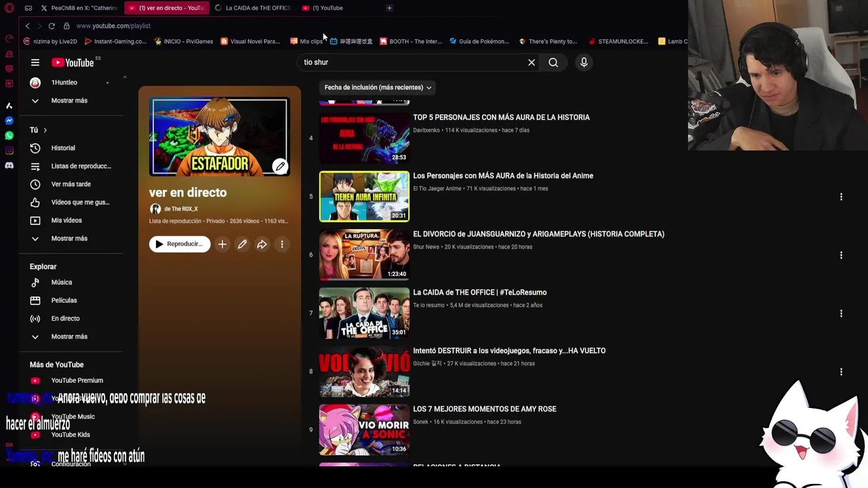This screenshot has height=488, width=868.
Task: Clear the search box with the X icon
Action: (532, 62)
